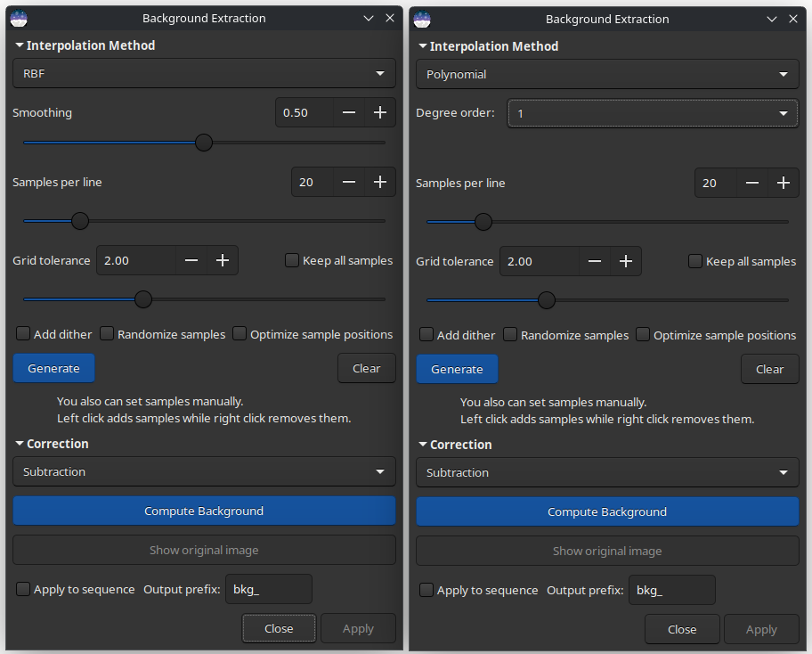Click Compute Background in Polynomial window

607,512
